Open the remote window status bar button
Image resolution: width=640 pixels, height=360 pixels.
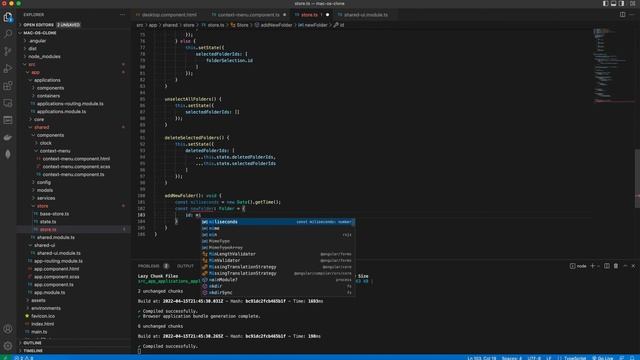tap(5, 358)
